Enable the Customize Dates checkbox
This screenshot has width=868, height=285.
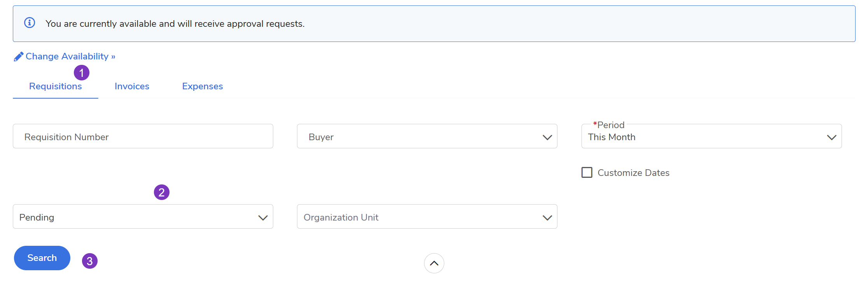pos(587,172)
